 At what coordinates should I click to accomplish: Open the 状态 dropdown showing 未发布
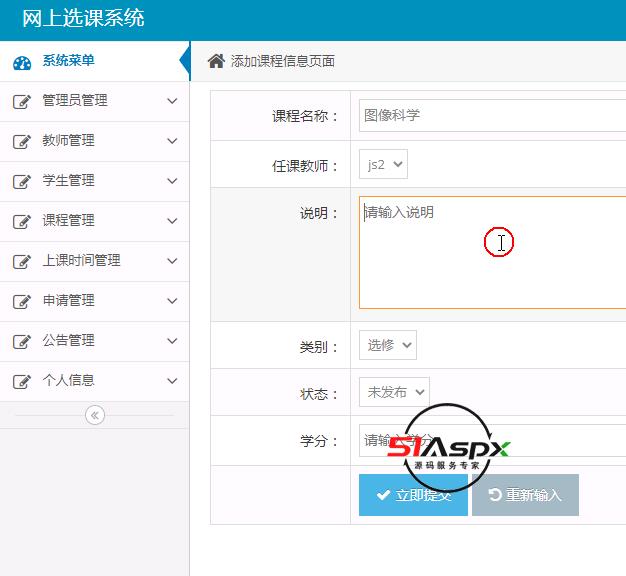coord(393,392)
